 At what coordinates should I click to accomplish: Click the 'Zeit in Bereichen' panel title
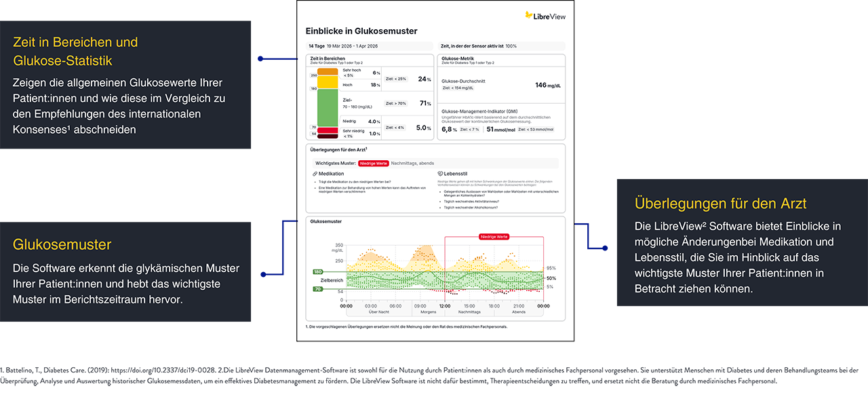pos(327,58)
